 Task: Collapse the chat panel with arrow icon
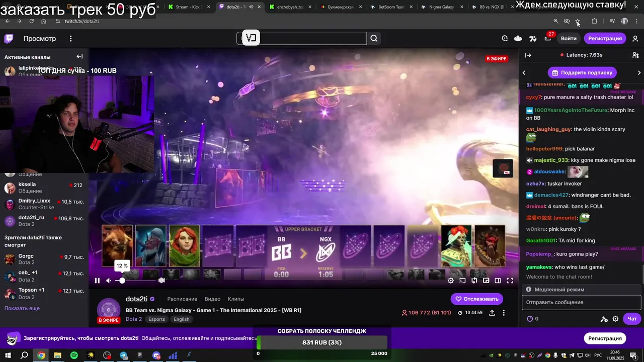528,55
